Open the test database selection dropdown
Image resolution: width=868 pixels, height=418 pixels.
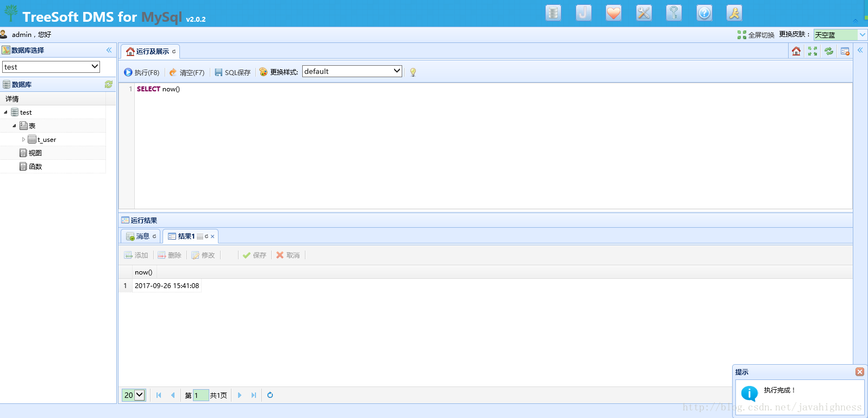[x=51, y=67]
